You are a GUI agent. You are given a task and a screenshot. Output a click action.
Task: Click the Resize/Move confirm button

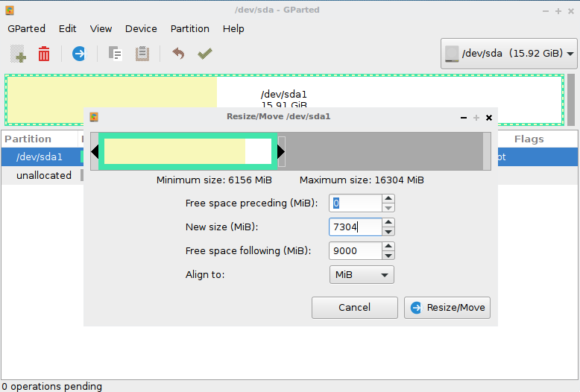[447, 308]
